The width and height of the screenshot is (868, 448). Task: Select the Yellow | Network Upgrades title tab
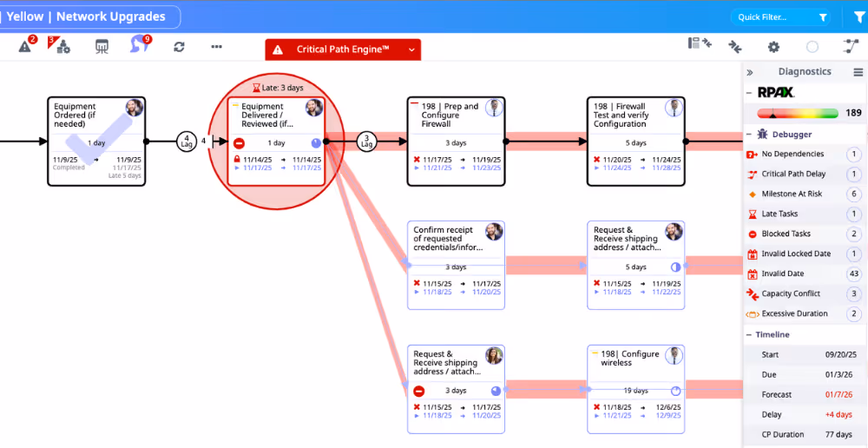89,16
